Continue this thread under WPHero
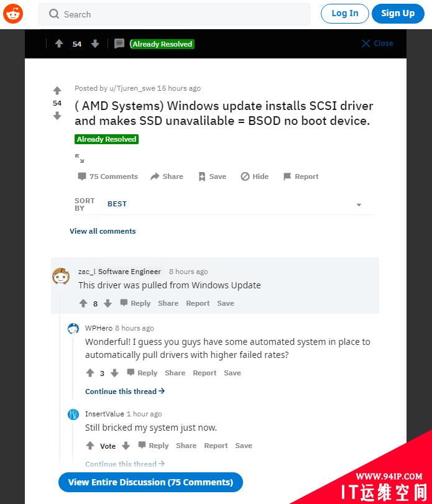 coord(125,391)
